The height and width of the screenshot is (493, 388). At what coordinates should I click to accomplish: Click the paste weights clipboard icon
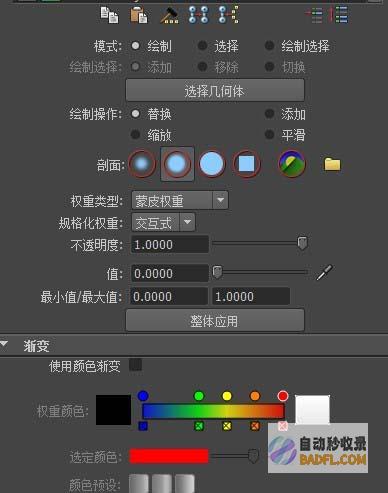[139, 15]
